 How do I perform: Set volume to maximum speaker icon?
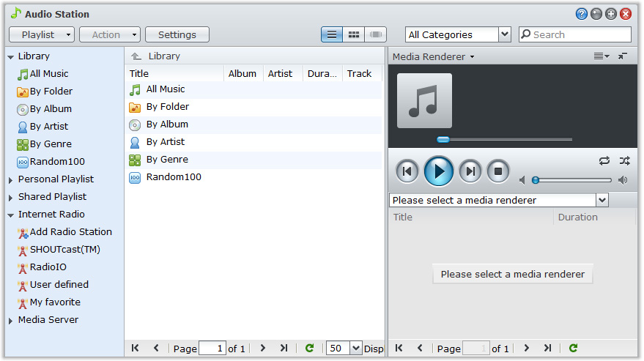coord(623,180)
